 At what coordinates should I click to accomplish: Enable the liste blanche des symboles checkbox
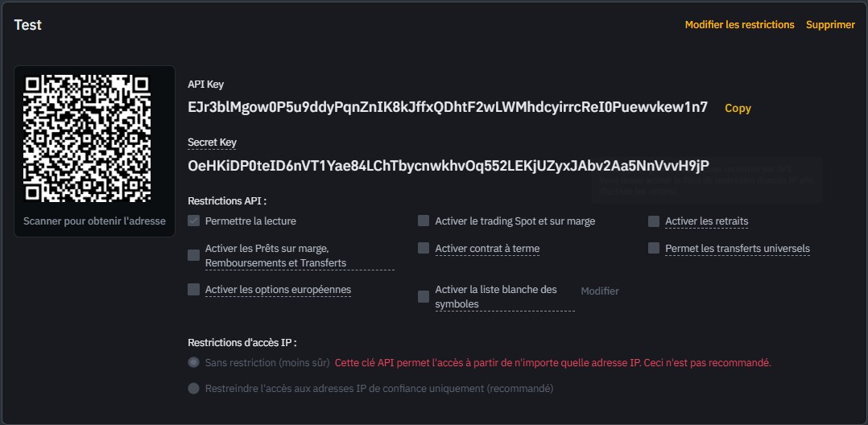pos(424,297)
